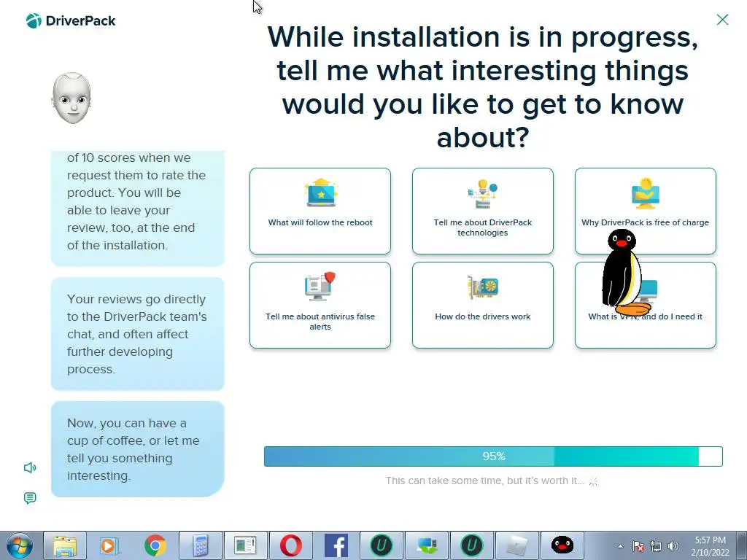Click the 'of 10 scores' message bubble
Viewport: 747px width, 560px height.
138,209
